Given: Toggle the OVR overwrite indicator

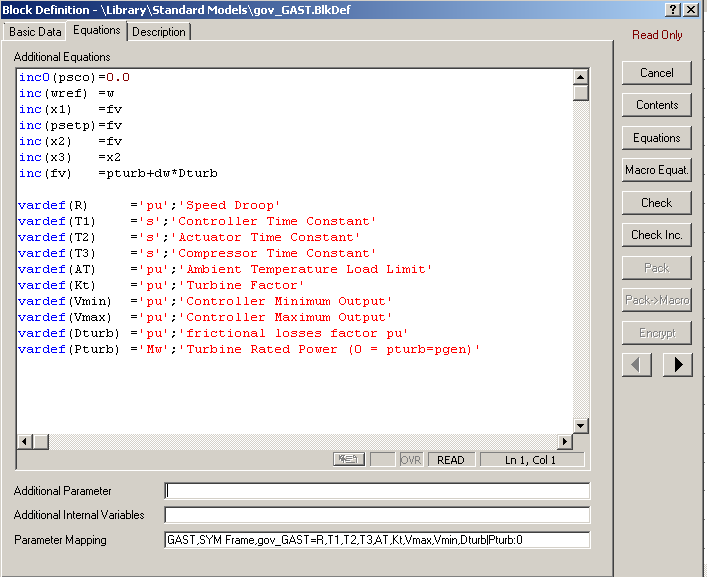Looking at the screenshot, I should (411, 460).
